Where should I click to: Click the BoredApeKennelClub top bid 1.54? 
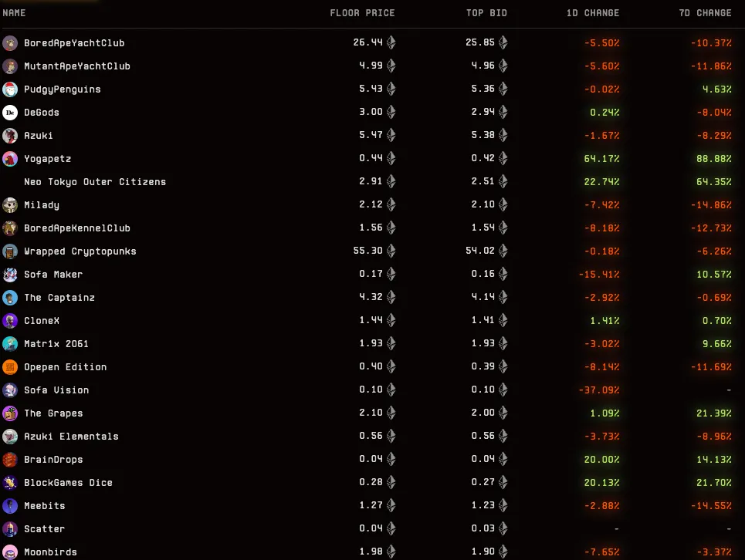(x=483, y=228)
